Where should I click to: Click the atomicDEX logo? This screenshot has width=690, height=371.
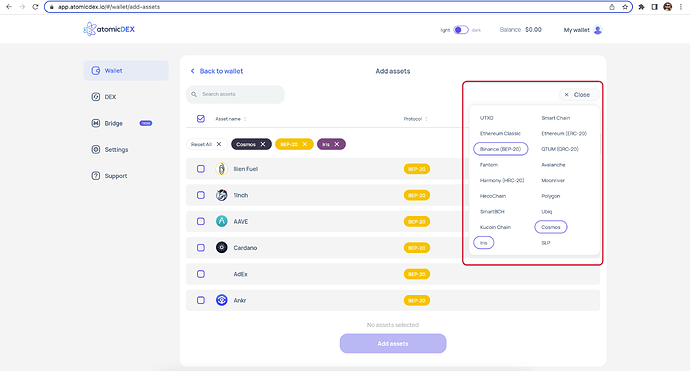(109, 29)
